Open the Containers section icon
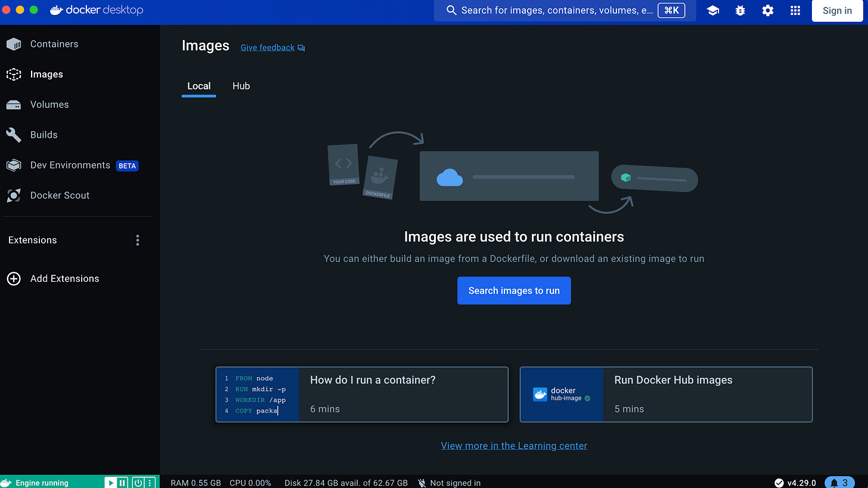The height and width of the screenshot is (488, 868). tap(14, 44)
